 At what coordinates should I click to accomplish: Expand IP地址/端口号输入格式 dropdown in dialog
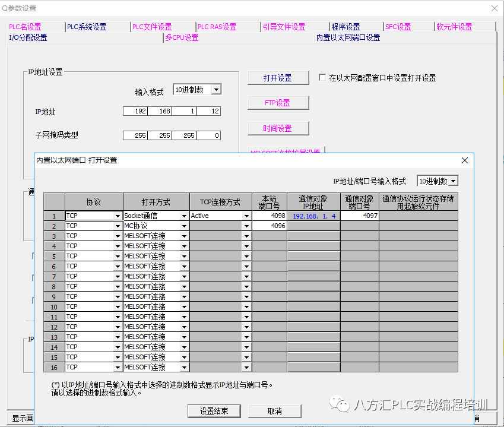click(x=453, y=181)
